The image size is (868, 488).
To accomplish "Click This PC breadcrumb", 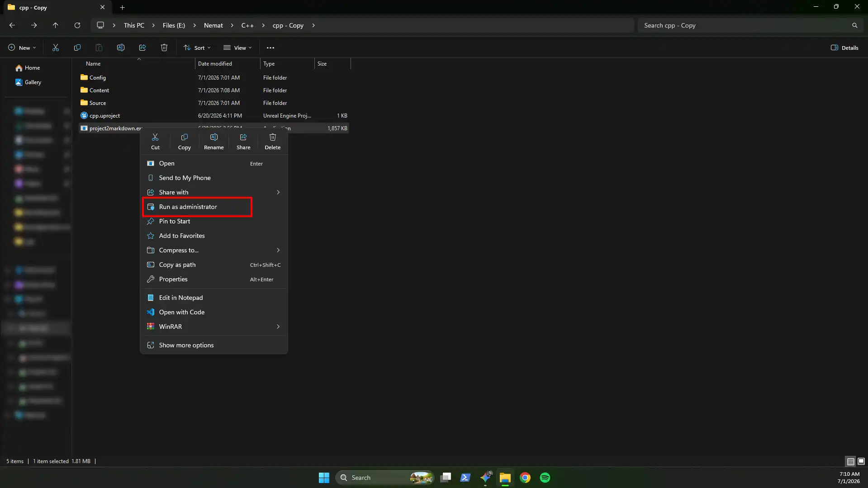I will pos(134,25).
